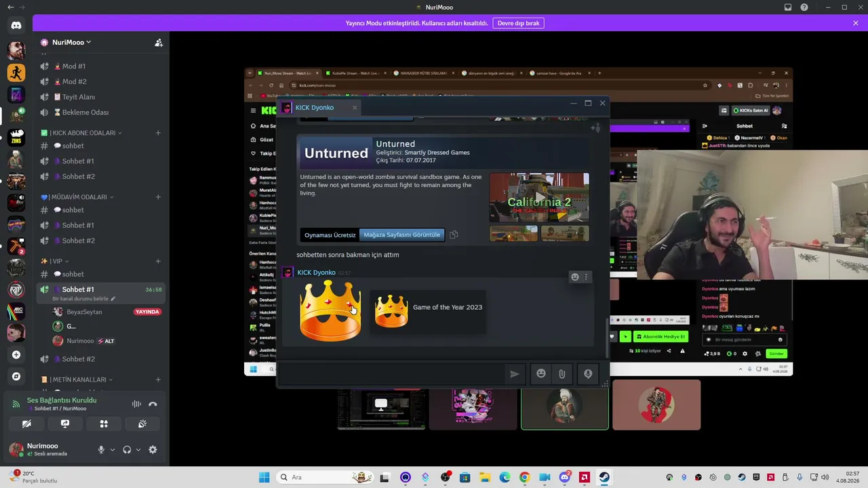Viewport: 868px width, 488px height.
Task: Join the Mod #2 voice channel
Action: (x=101, y=81)
